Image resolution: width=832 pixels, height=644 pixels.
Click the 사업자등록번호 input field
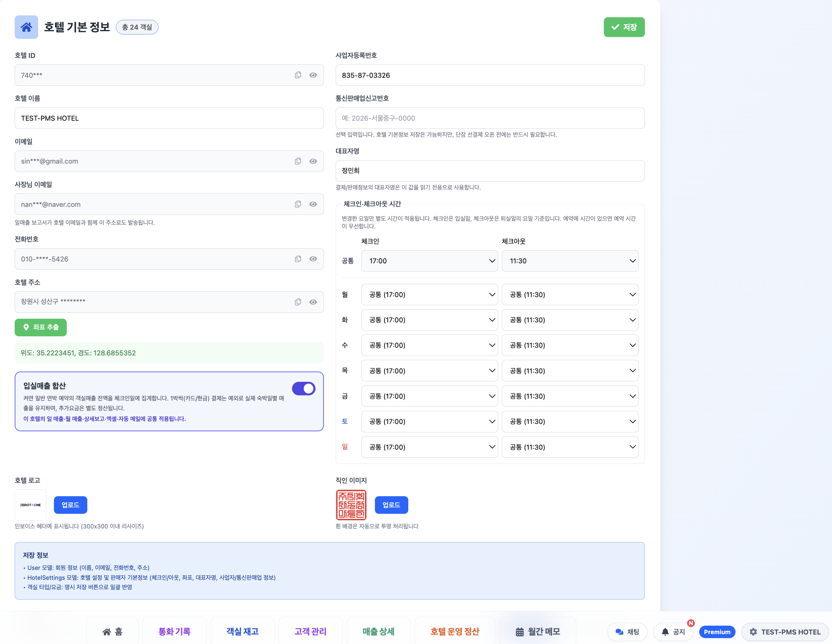tap(490, 75)
